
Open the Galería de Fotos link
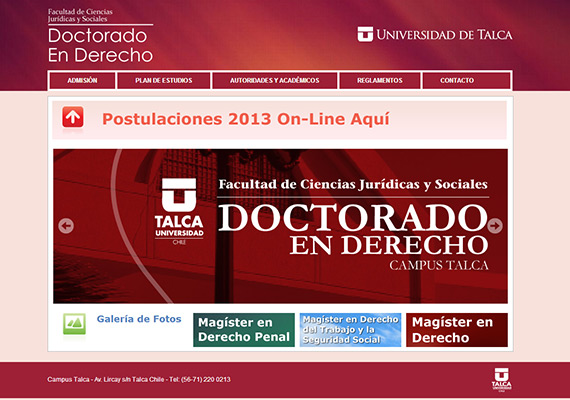click(x=139, y=319)
